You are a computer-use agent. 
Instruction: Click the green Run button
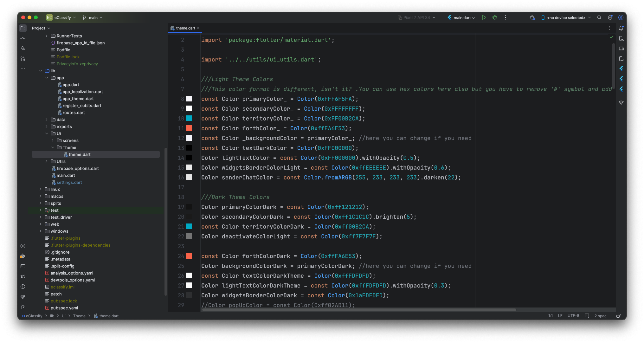[x=484, y=17]
